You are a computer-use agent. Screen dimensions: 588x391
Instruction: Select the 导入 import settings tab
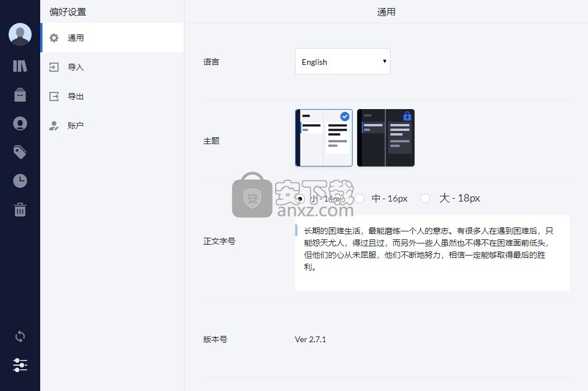[x=113, y=67]
